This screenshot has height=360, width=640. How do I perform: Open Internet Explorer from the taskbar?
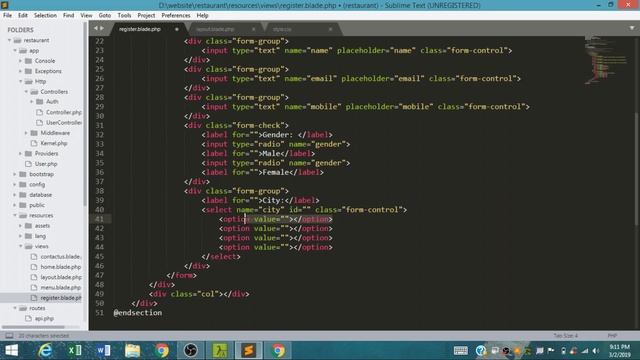pos(45,350)
